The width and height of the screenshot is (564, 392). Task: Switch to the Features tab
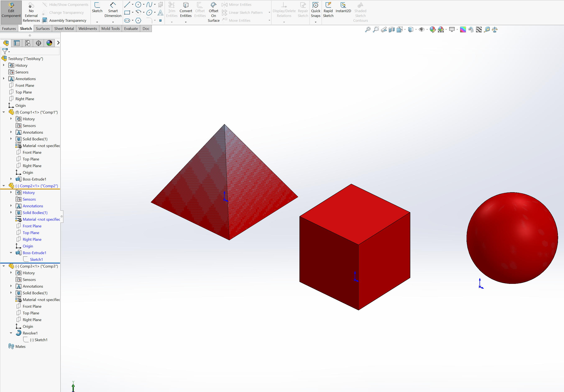(9, 28)
